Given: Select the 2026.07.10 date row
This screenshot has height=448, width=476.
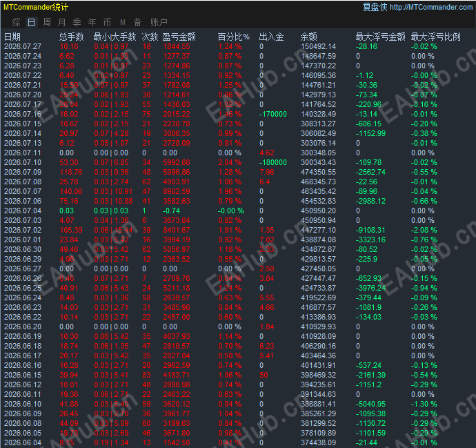Looking at the screenshot, I should tap(23, 162).
